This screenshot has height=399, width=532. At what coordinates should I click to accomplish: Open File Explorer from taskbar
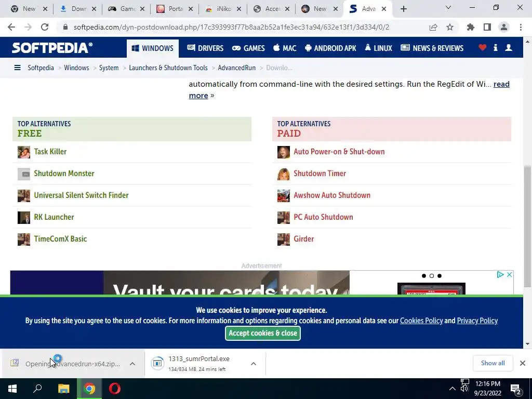click(x=63, y=389)
